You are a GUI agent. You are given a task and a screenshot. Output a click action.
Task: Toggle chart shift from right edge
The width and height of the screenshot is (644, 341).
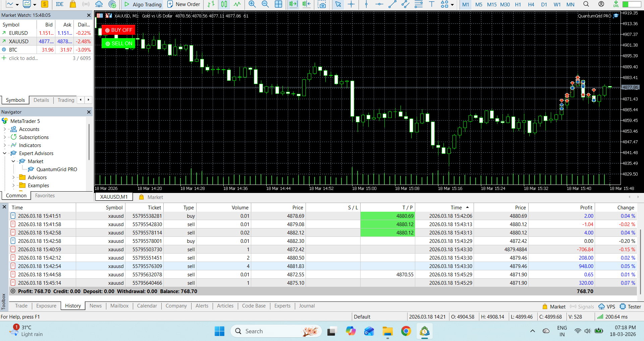click(306, 4)
